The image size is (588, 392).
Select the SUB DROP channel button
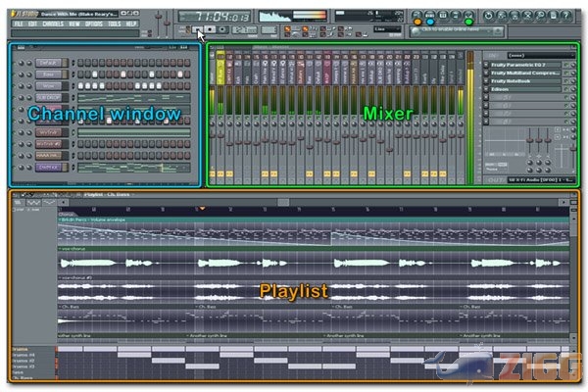49,98
